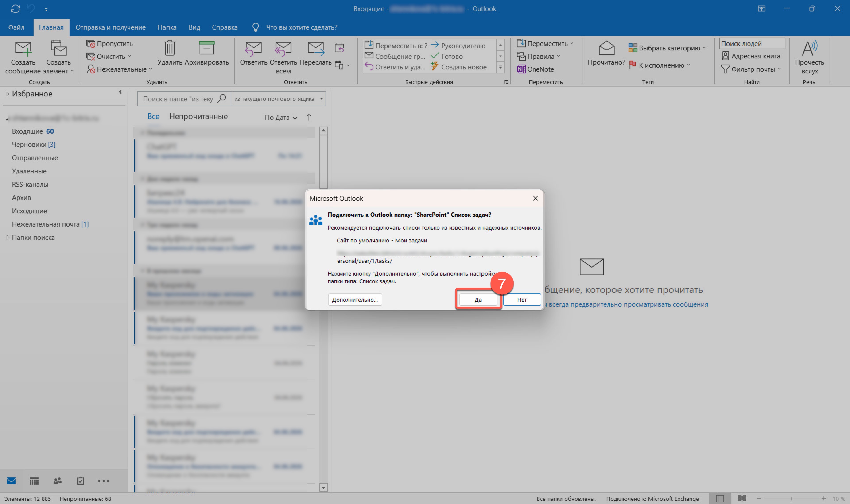Toggle Read/Unread envelope button
The width and height of the screenshot is (850, 504).
tap(606, 49)
